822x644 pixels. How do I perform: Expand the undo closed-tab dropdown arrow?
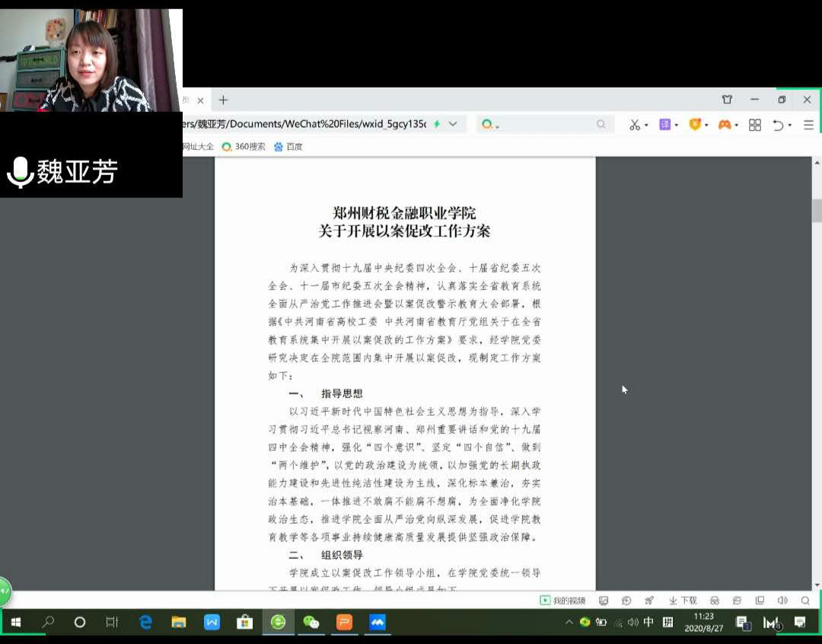790,126
